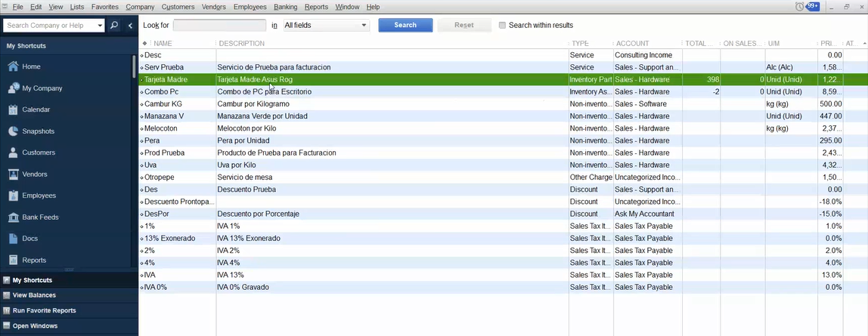
Task: Open the Home shortcut icon
Action: [x=13, y=66]
